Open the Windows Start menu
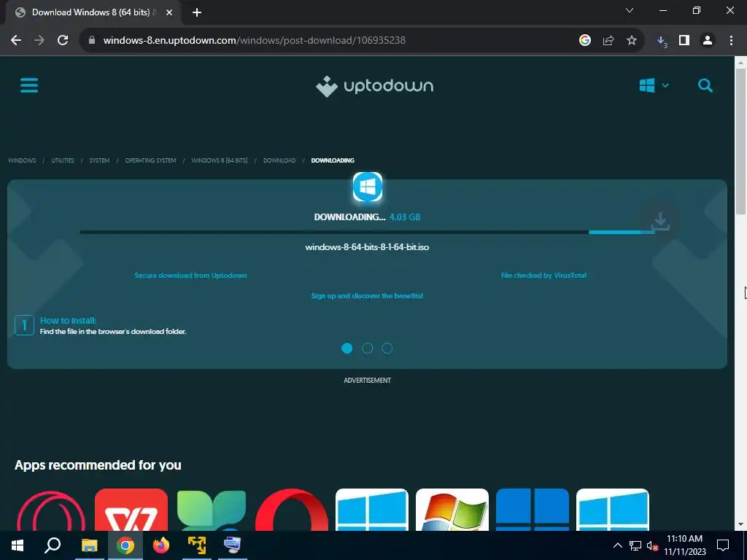 18,545
